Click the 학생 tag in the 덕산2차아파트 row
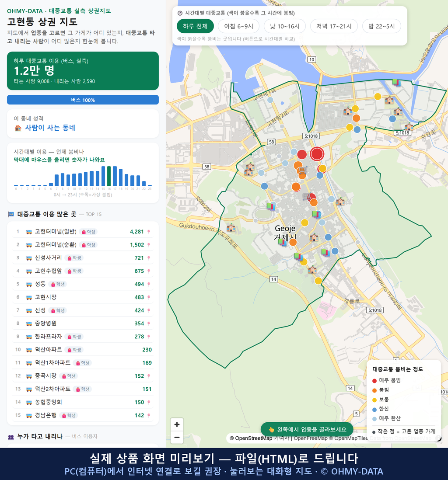448x480 pixels. (83, 389)
